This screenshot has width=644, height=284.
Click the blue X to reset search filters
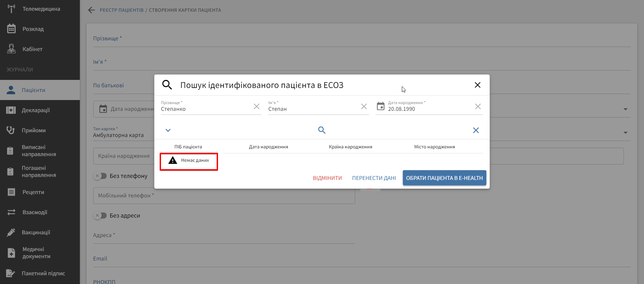[476, 130]
